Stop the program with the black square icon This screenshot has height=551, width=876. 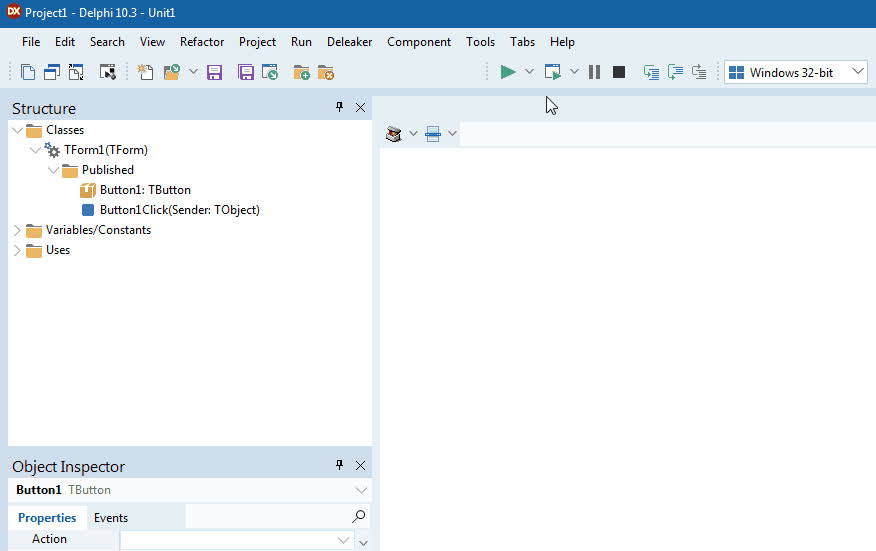click(619, 72)
